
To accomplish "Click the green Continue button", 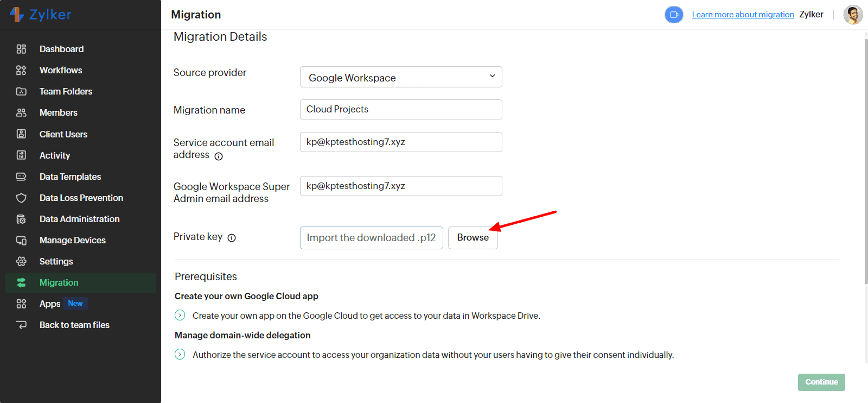I will coord(821,382).
